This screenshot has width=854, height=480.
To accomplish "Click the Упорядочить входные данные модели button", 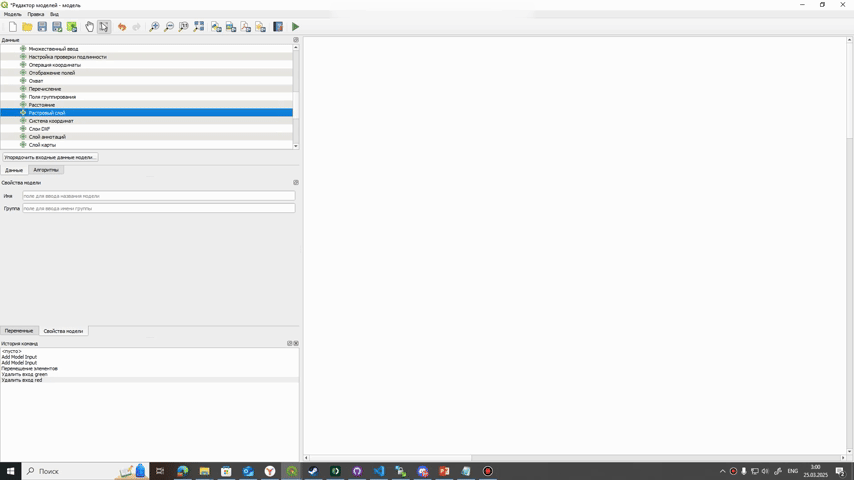I will tap(50, 157).
